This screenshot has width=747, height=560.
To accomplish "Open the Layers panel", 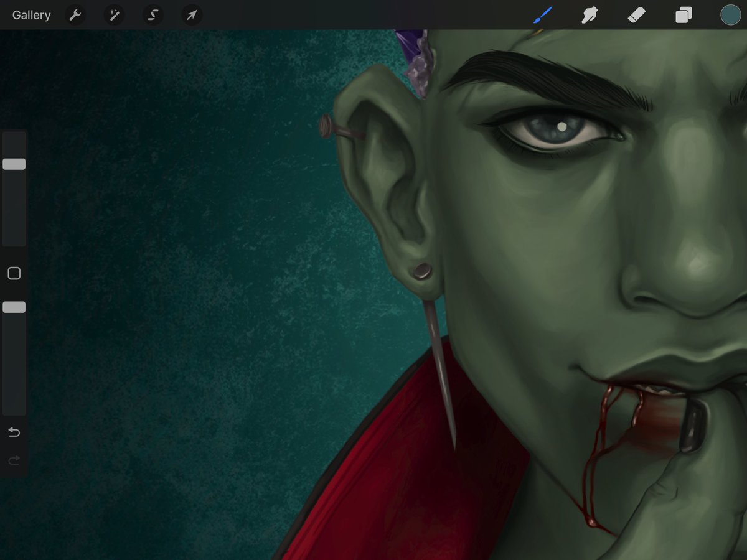I will [x=684, y=15].
